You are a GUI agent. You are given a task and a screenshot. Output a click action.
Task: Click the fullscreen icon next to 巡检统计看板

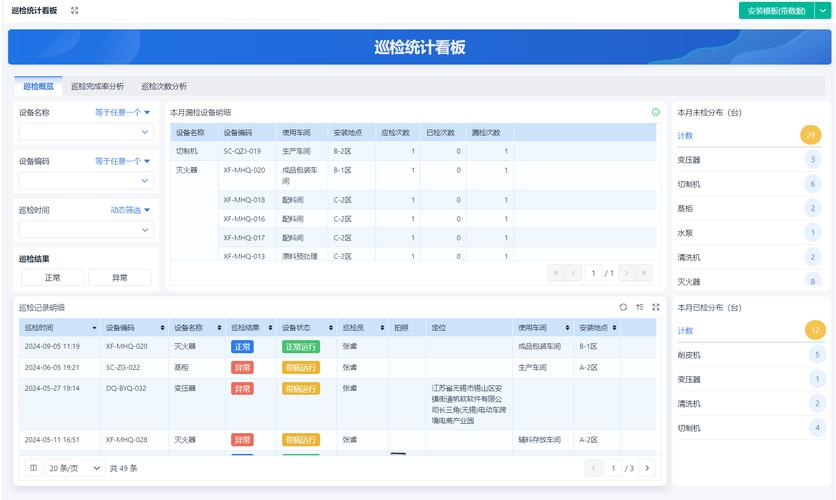point(75,10)
